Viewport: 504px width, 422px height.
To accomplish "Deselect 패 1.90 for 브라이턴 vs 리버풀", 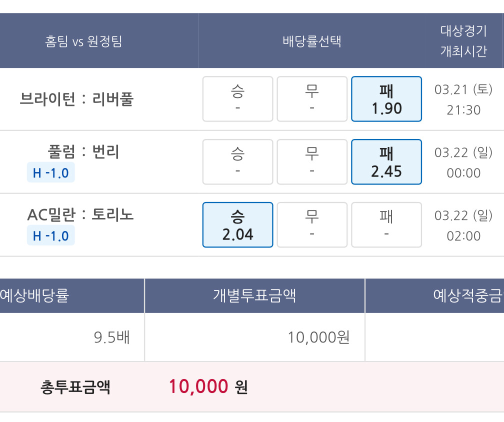I will click(x=386, y=99).
